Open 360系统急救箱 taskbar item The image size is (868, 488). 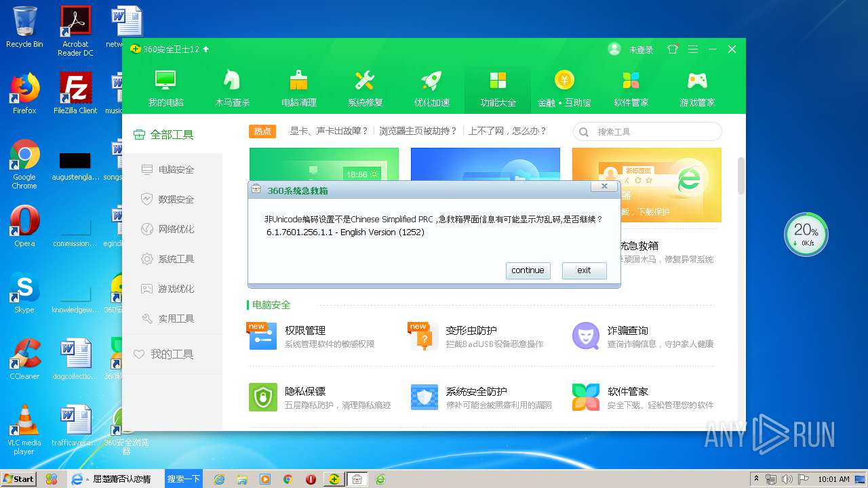coord(357,479)
